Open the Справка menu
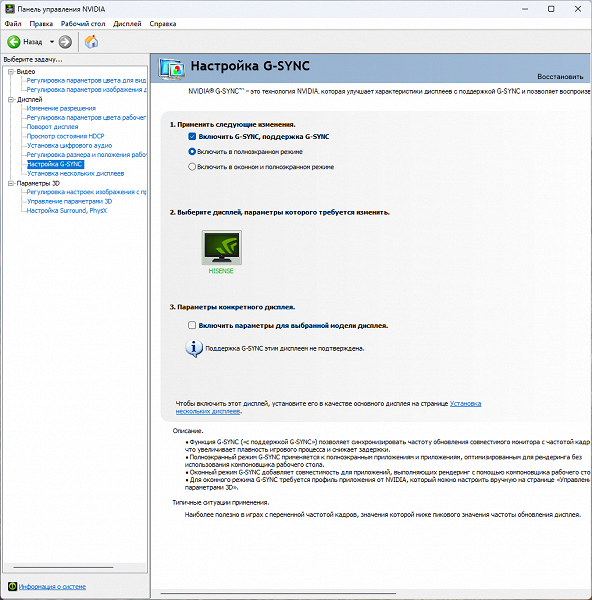The image size is (592, 600). click(x=163, y=24)
